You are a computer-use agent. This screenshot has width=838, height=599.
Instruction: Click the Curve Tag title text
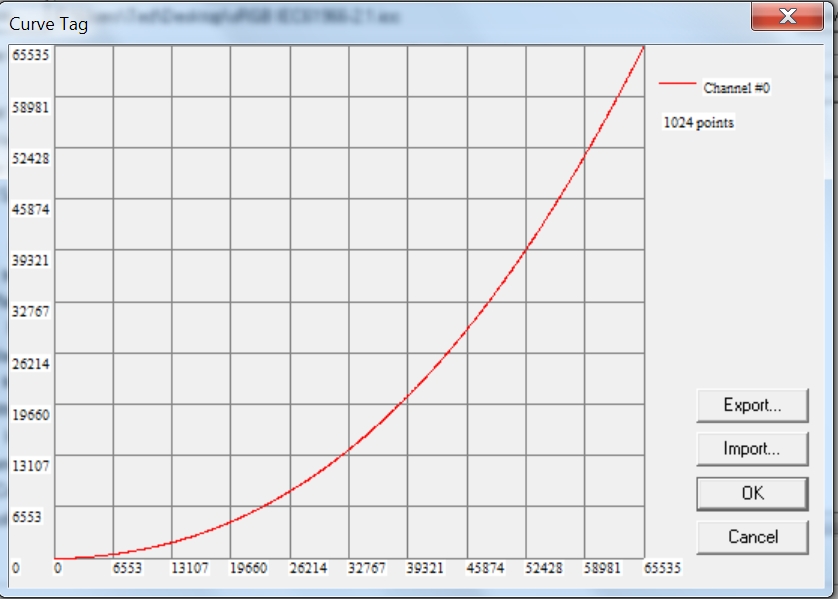pyautogui.click(x=48, y=24)
